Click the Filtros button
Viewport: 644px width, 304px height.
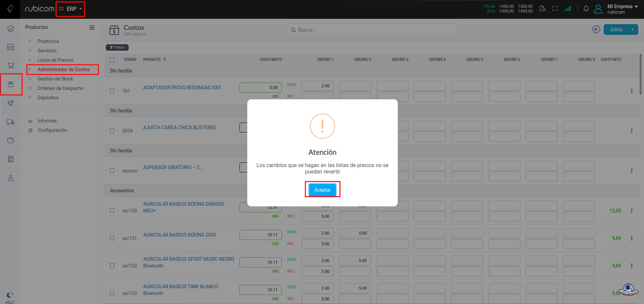click(x=117, y=48)
